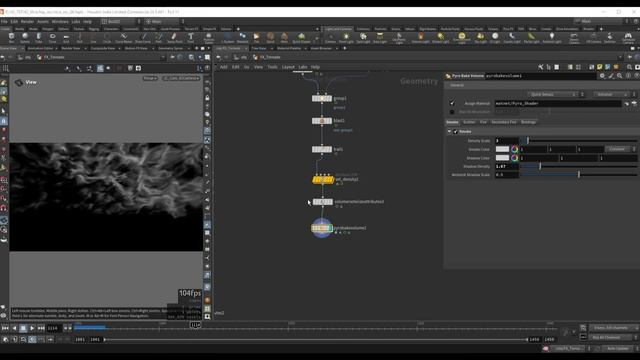Select the Curve Bezier shelf tool
The image size is (640, 360).
tap(123, 38)
